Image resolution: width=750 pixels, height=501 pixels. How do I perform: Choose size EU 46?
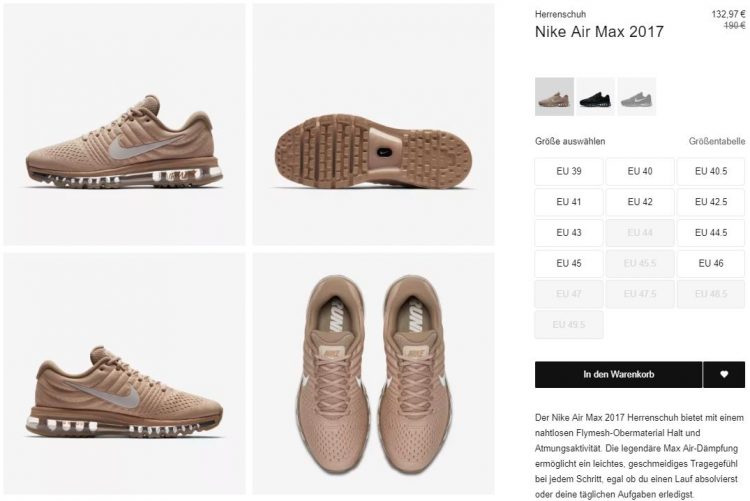(711, 263)
